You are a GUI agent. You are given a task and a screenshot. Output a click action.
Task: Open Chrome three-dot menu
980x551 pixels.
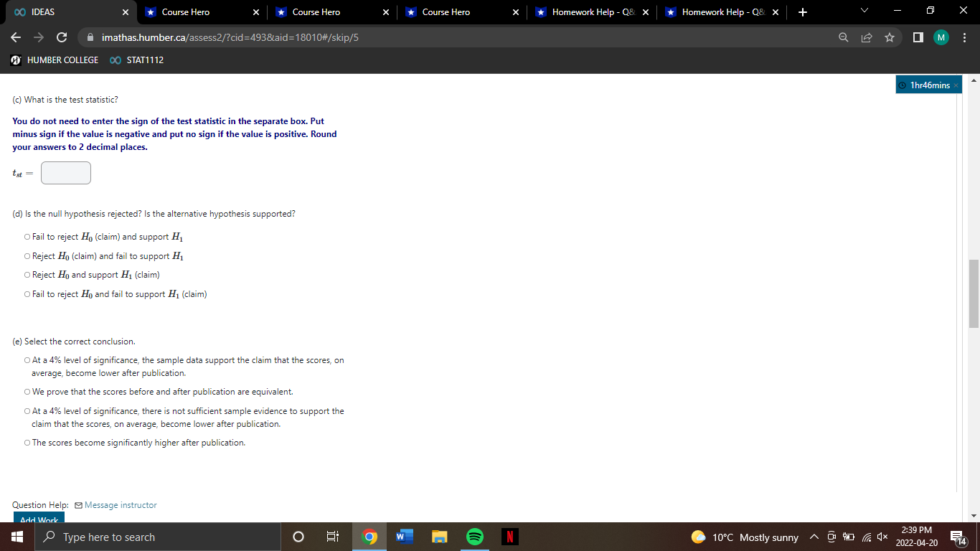[964, 37]
